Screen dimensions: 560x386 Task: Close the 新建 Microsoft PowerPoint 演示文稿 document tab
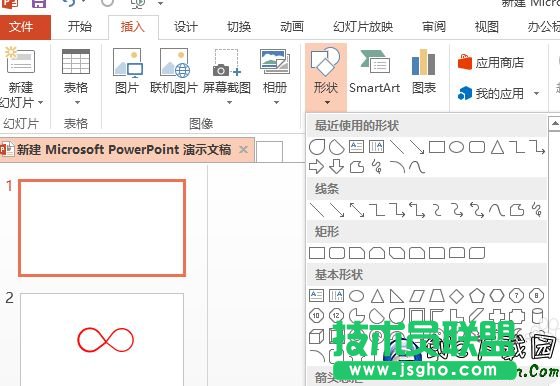tap(244, 149)
